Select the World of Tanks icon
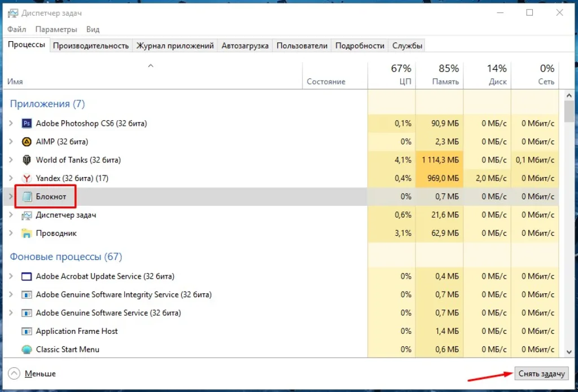 (27, 160)
